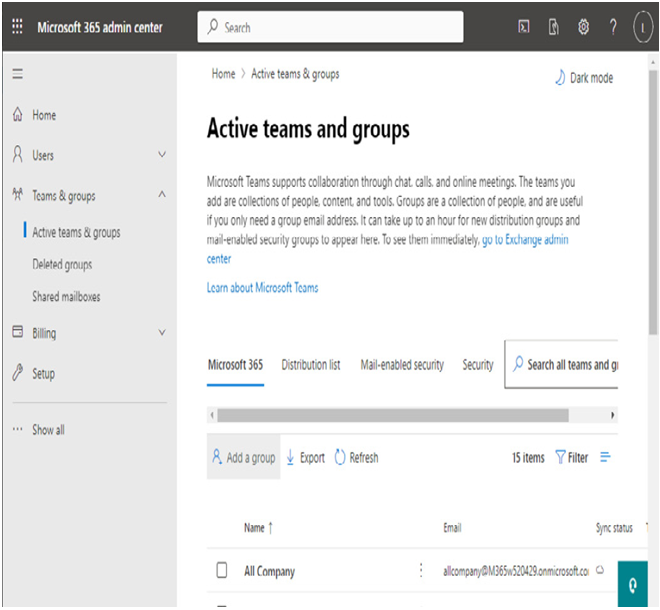Click the All Company group name
Image resolution: width=660 pixels, height=610 pixels.
(x=269, y=571)
